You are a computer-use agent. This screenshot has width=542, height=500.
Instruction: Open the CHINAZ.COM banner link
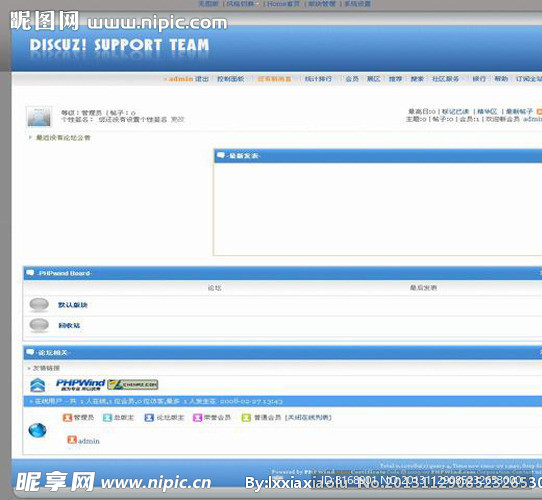coord(133,385)
